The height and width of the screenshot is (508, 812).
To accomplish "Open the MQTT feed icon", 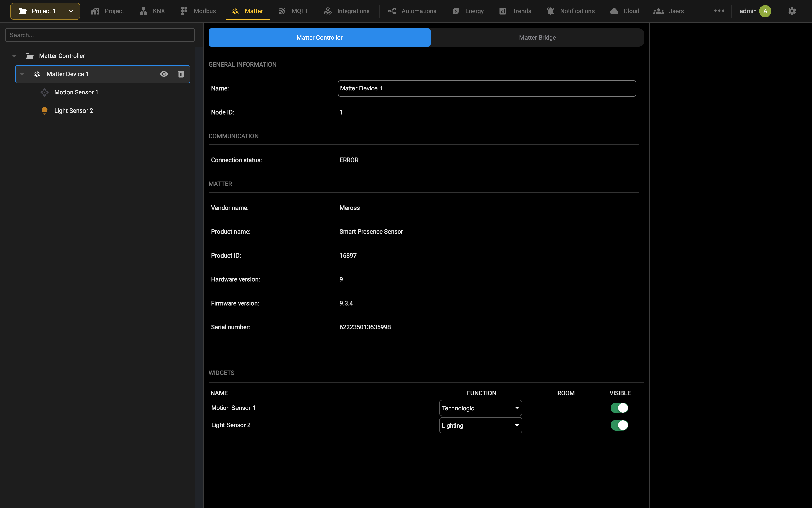I will click(x=282, y=11).
